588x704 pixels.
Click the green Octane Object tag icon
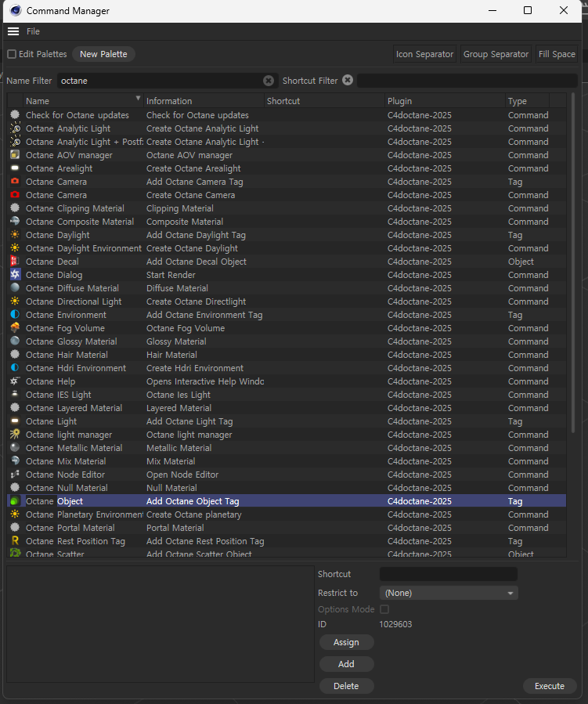coord(15,501)
